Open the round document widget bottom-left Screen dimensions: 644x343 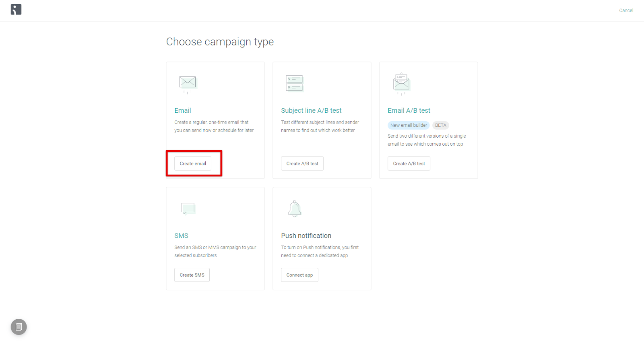pos(19,327)
